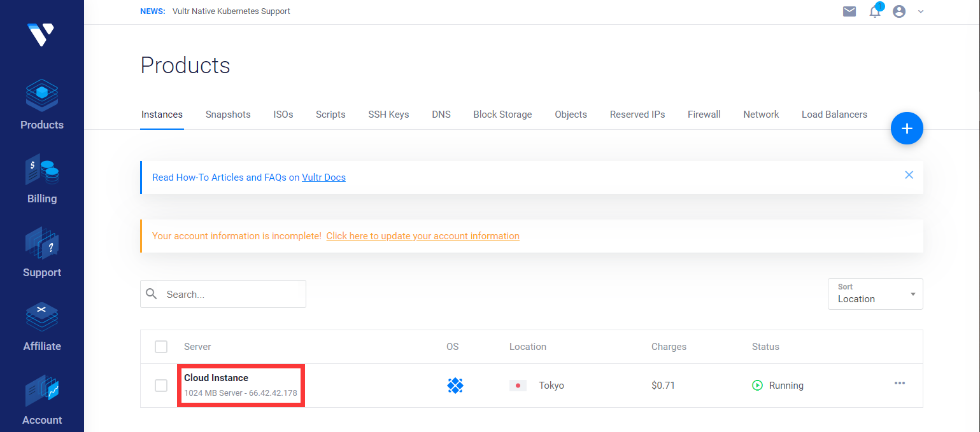Click the blue plus deploy button

907,129
